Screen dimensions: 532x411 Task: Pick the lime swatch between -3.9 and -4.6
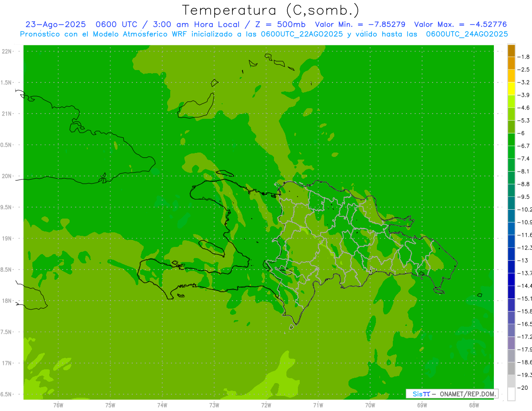(x=511, y=102)
